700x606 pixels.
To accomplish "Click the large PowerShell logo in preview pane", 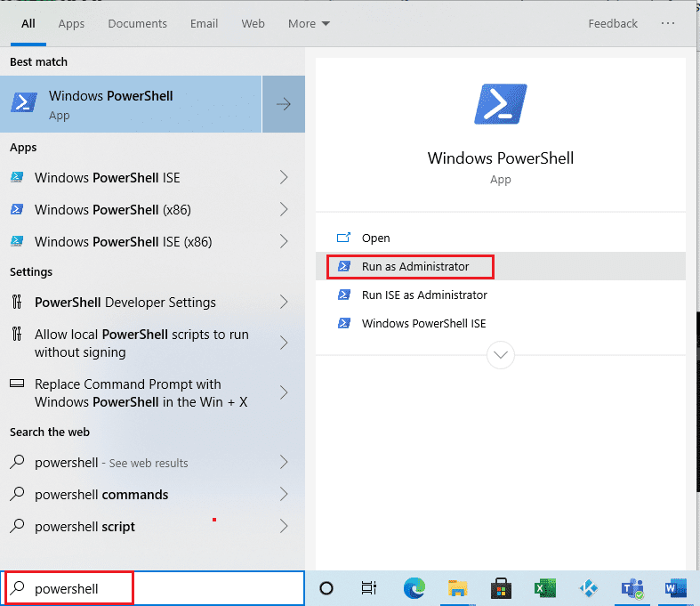I will point(501,104).
